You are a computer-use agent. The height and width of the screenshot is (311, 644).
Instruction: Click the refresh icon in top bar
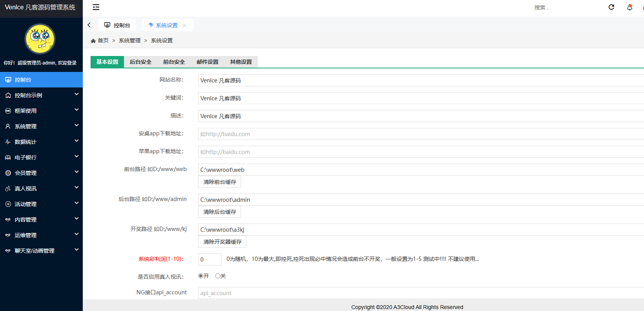click(x=611, y=7)
